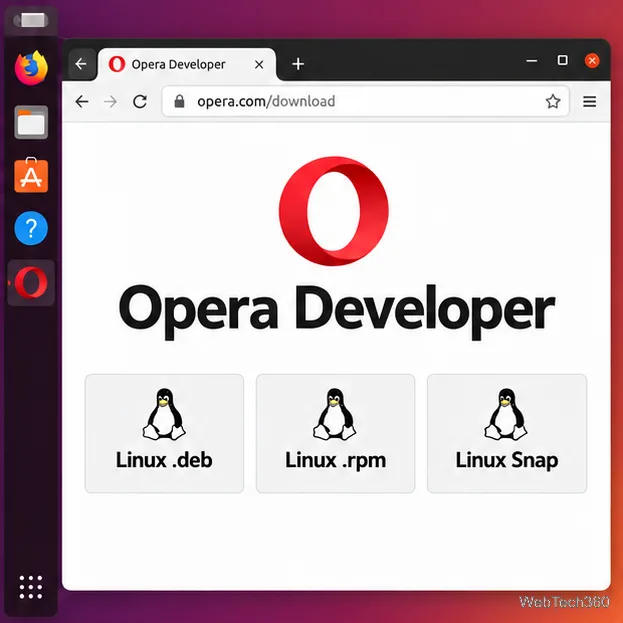Screen dimensions: 623x623
Task: Open the Files manager in dock
Action: 31,122
